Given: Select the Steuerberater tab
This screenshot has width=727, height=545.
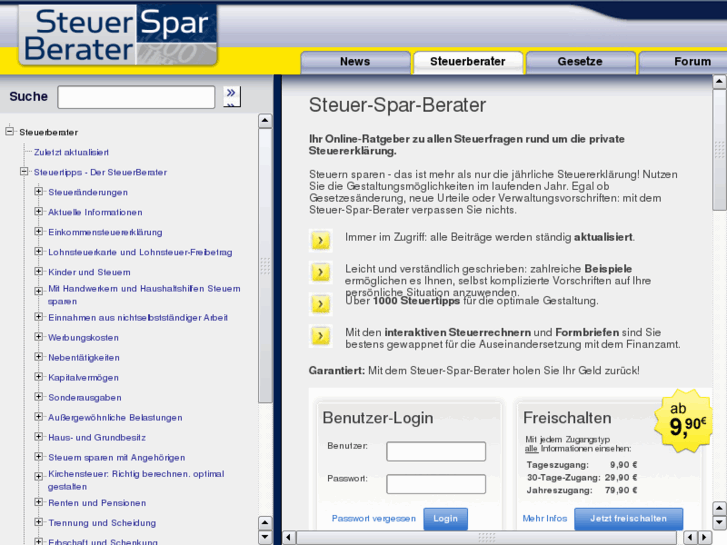Looking at the screenshot, I should [468, 62].
